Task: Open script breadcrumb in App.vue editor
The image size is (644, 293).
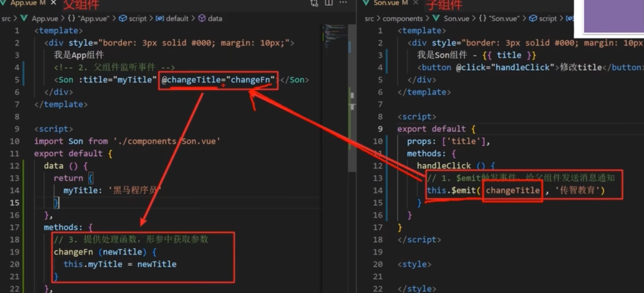Action: pos(138,18)
